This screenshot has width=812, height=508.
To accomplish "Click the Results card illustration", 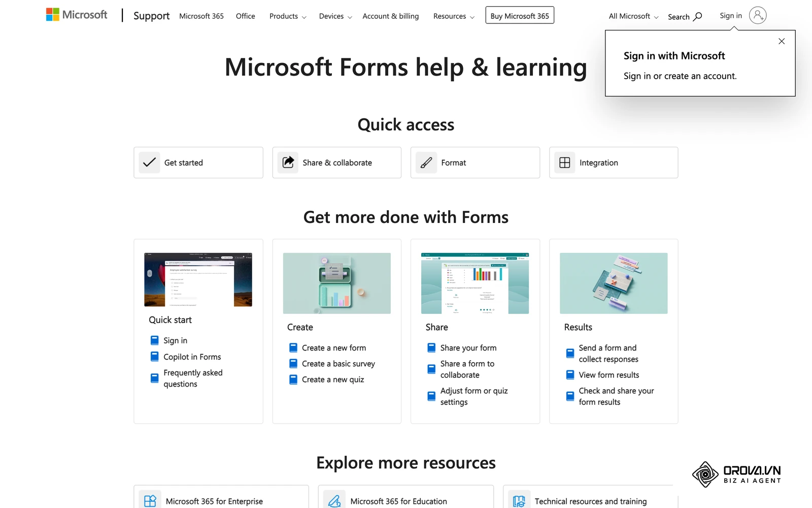I will (x=614, y=283).
